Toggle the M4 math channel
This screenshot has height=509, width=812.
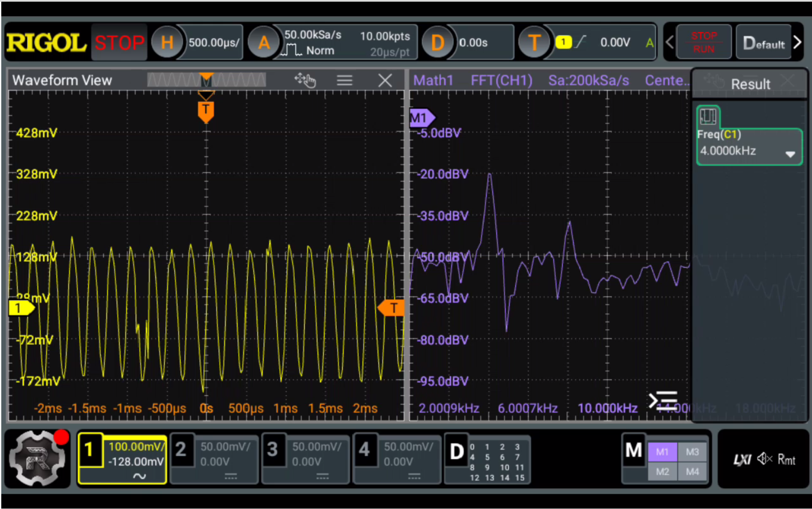(x=692, y=472)
